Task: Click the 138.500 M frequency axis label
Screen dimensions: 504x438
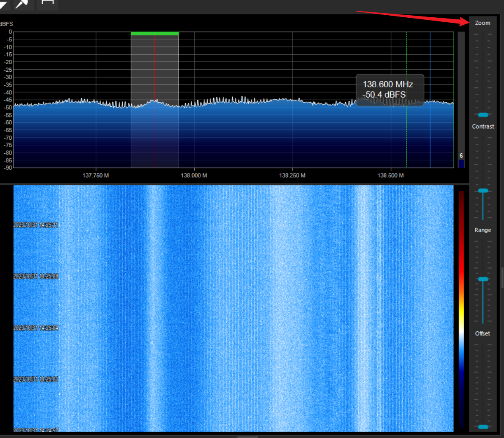Action: (x=390, y=175)
